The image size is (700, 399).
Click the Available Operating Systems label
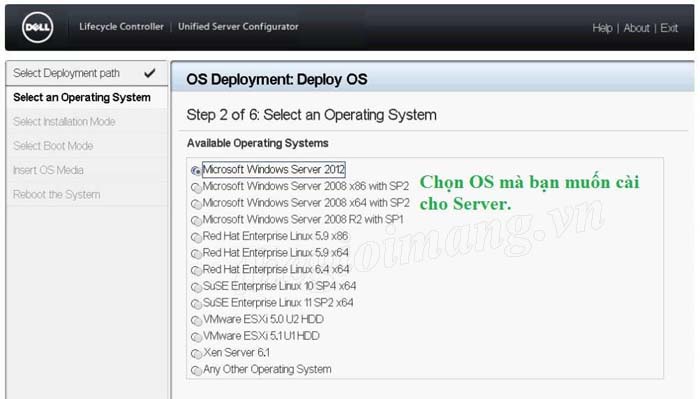(258, 143)
